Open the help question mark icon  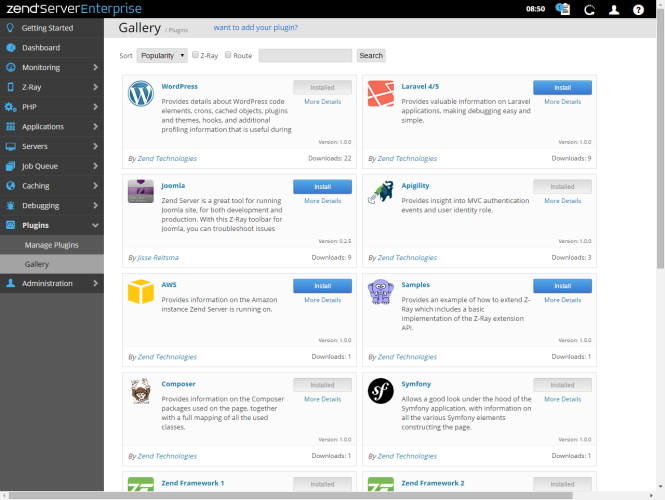pyautogui.click(x=639, y=9)
